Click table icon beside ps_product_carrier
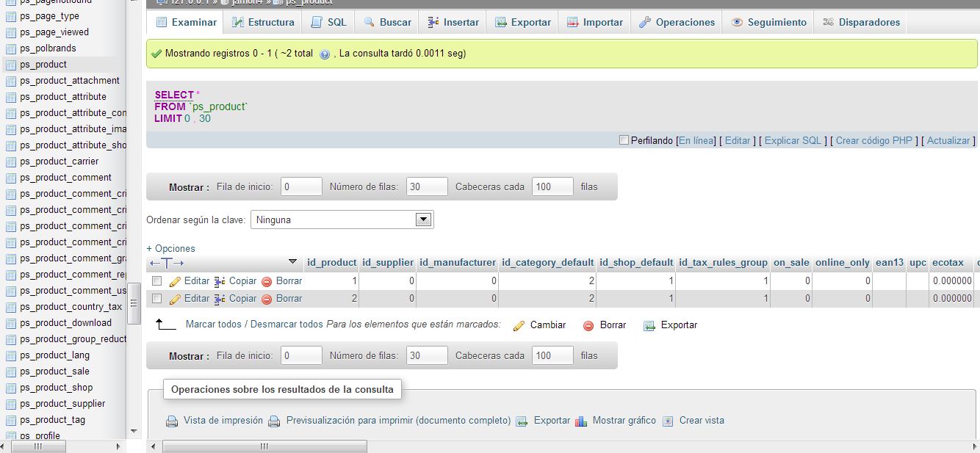The image size is (980, 453). (x=10, y=162)
